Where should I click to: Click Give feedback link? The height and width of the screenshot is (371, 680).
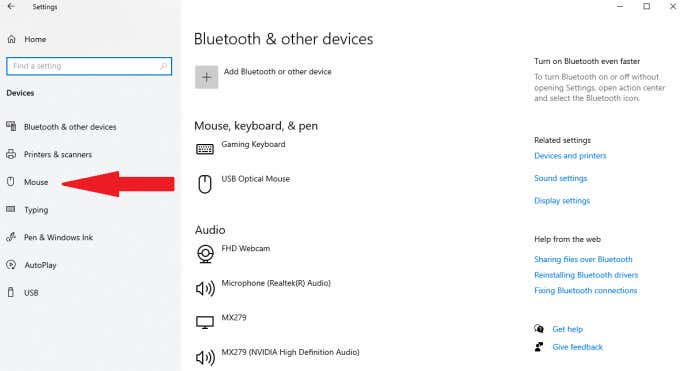click(x=577, y=347)
